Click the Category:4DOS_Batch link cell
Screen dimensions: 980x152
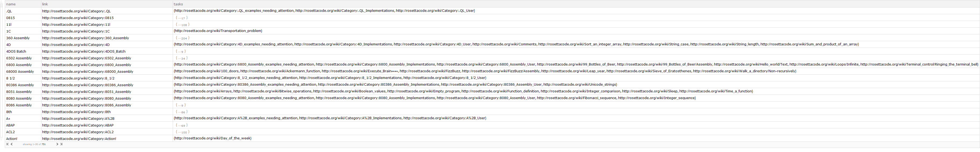107,51
